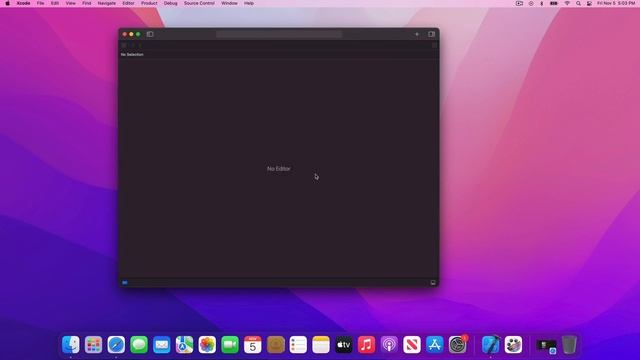Click the Xcode activity status field

coord(279,34)
